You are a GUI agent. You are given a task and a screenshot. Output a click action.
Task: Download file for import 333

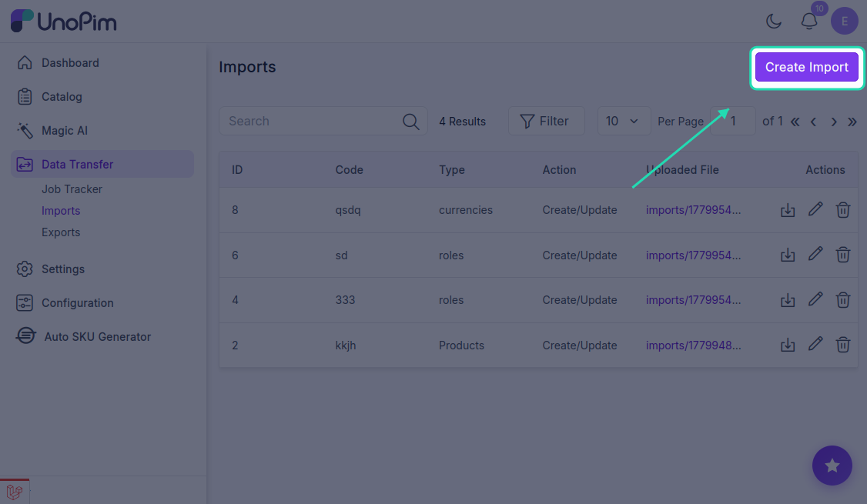click(x=788, y=300)
